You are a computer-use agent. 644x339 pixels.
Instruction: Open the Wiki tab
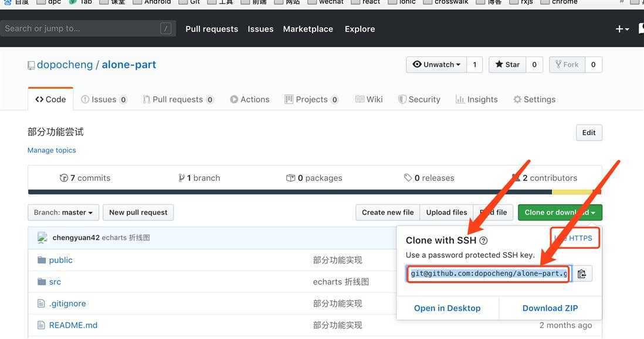(369, 100)
